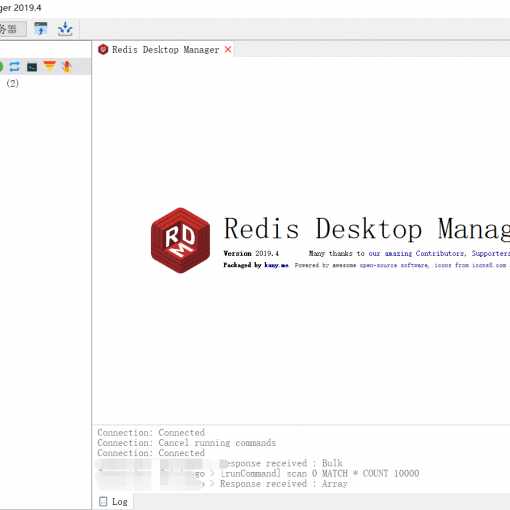Image resolution: width=510 pixels, height=510 pixels.
Task: Visit the kany.me link
Action: tap(276, 265)
